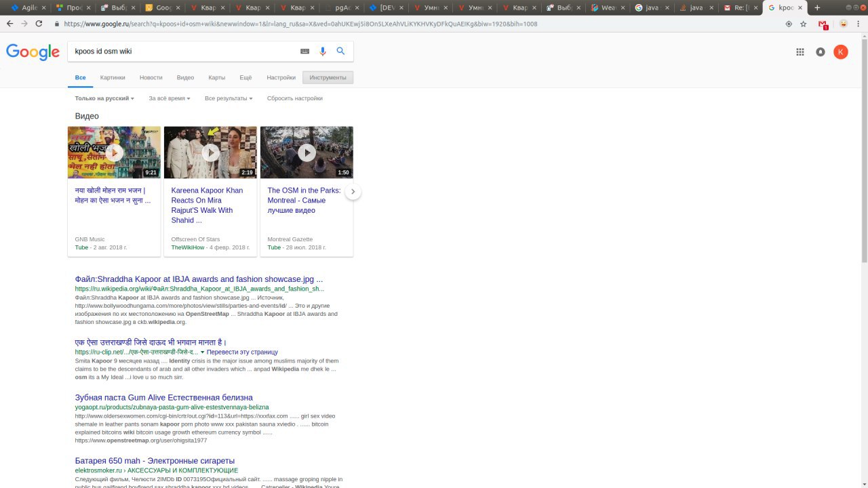868x488 pixels.
Task: Click Сбросить настройки link
Action: 295,98
